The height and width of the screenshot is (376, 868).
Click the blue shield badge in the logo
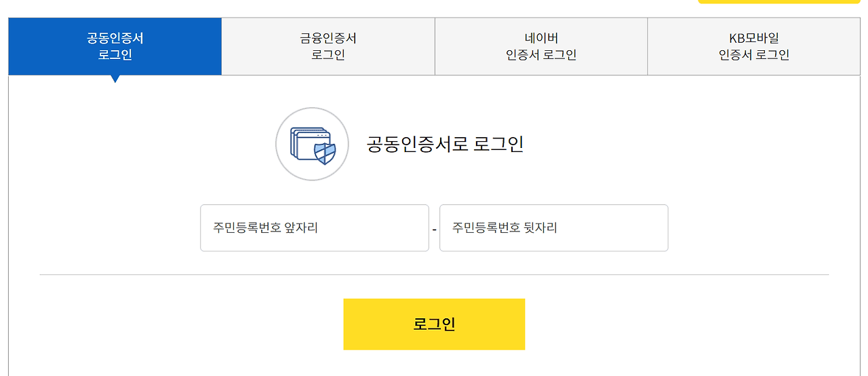(325, 154)
